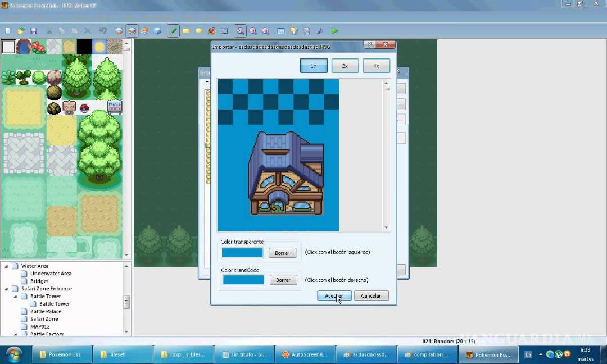
Task: Select the Battle Palace map in the tree
Action: pos(46,311)
